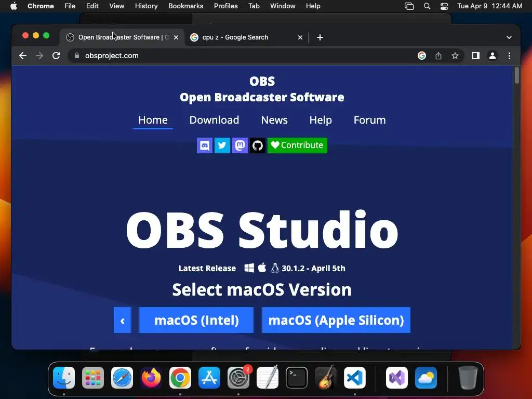The height and width of the screenshot is (399, 532).
Task: Click the browser back arrow
Action: click(x=23, y=56)
